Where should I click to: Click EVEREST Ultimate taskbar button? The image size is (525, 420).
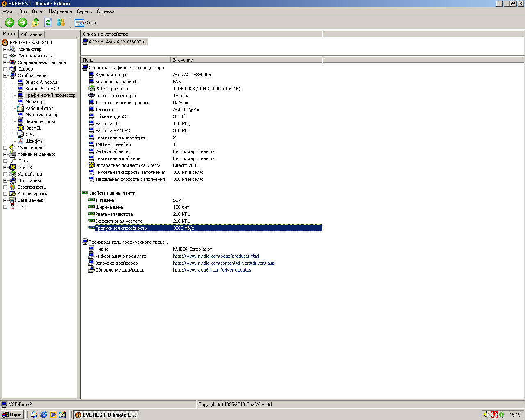(x=106, y=415)
